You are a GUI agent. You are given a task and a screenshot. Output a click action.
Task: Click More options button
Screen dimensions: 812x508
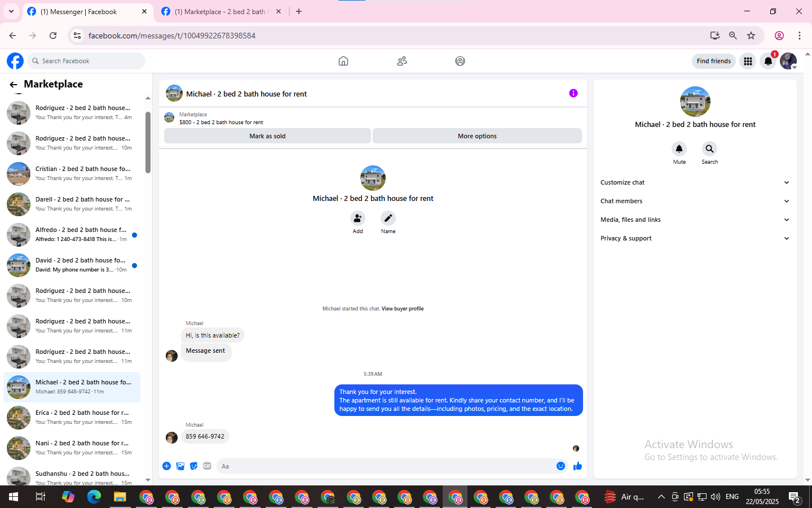point(477,136)
